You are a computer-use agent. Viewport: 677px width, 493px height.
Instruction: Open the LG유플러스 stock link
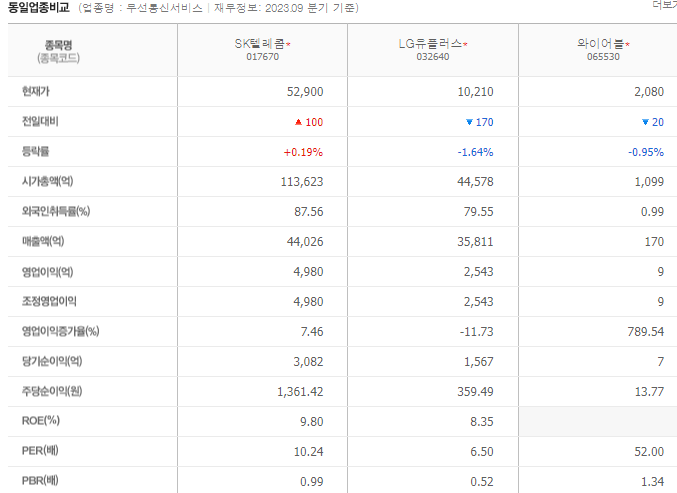430,44
